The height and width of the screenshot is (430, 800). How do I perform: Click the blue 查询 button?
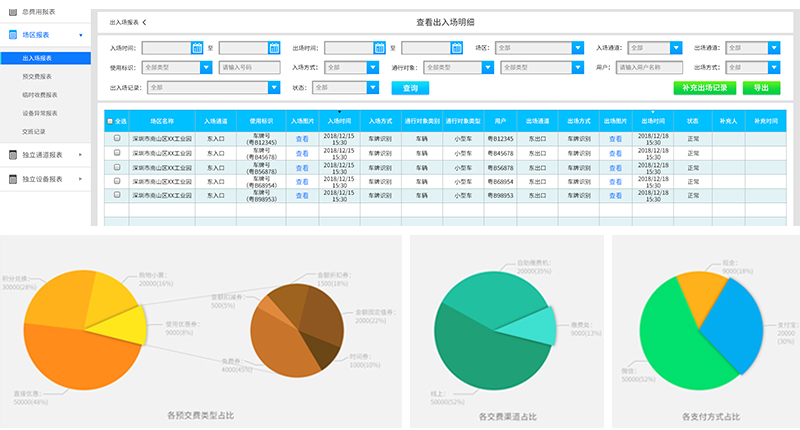pos(410,88)
